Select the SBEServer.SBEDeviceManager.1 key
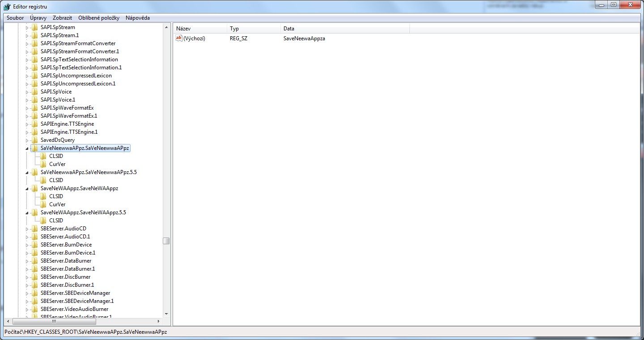This screenshot has width=644, height=340. (77, 301)
